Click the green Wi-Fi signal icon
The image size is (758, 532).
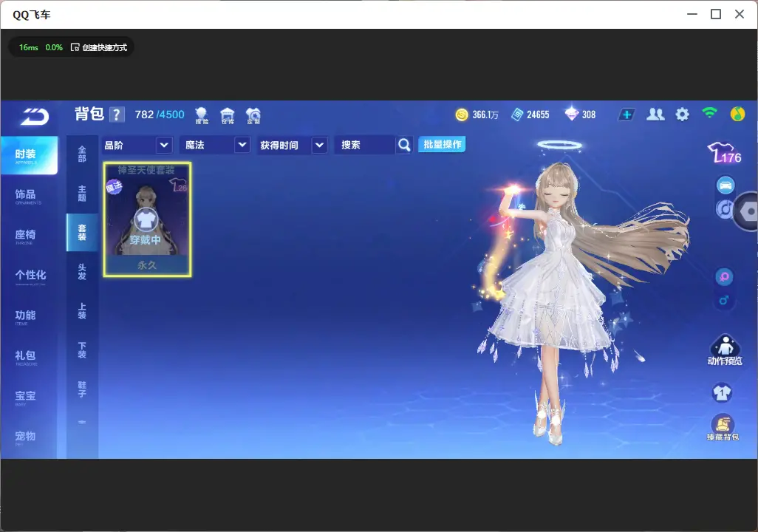(709, 114)
